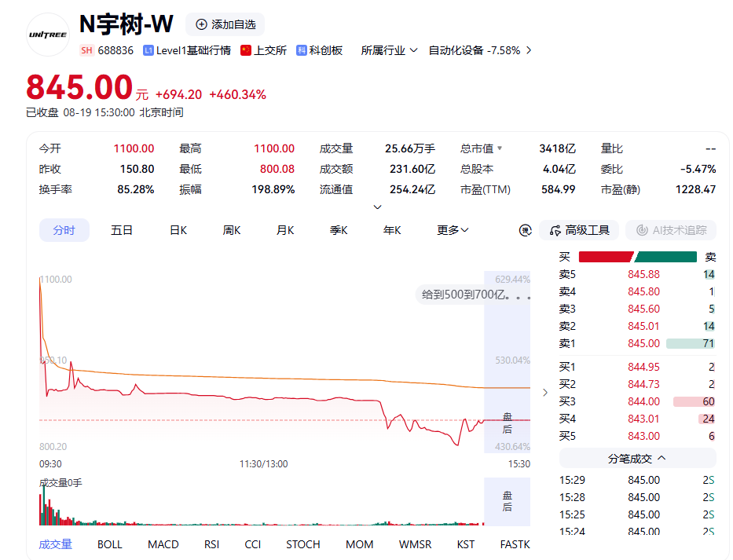
Task: Click the plus icon in 添加自选
Action: [x=201, y=24]
